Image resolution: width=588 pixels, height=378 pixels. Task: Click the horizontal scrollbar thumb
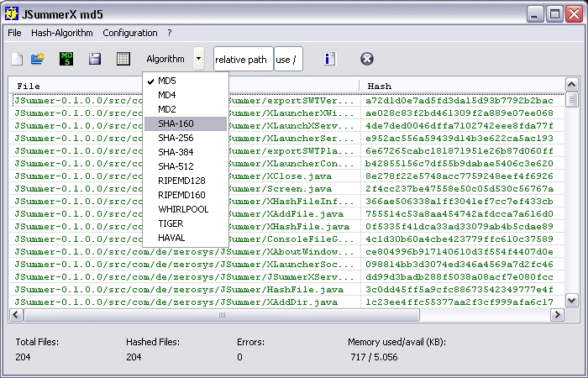(223, 315)
